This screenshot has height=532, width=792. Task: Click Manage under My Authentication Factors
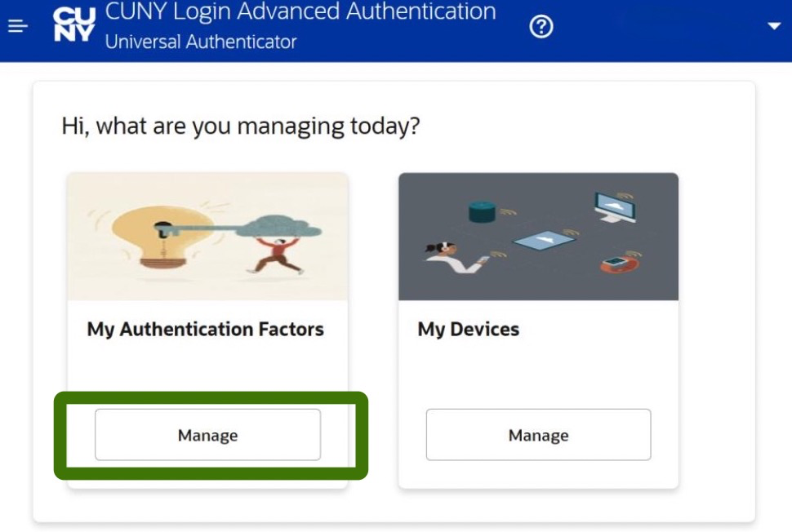point(207,435)
